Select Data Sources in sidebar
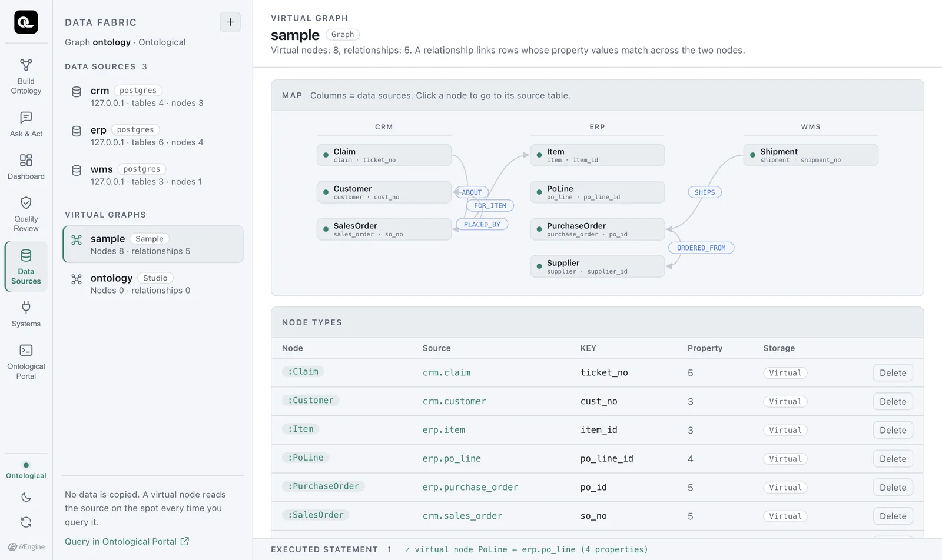The image size is (942, 560). (x=26, y=267)
